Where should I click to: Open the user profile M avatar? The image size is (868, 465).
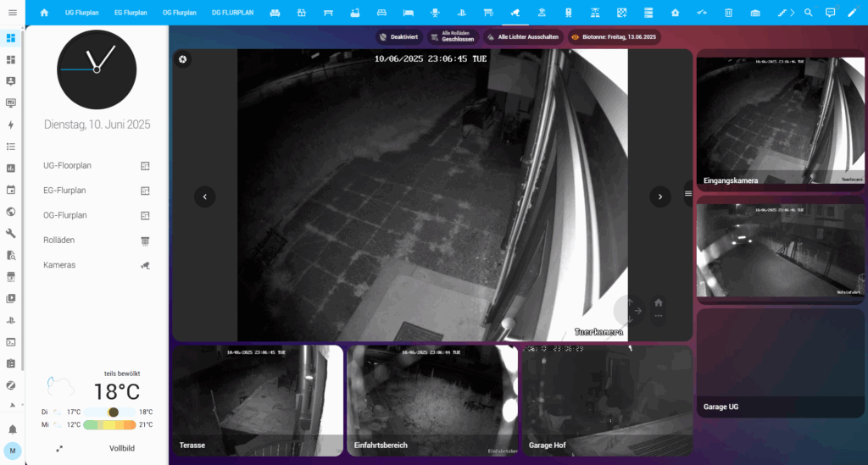coord(12,451)
